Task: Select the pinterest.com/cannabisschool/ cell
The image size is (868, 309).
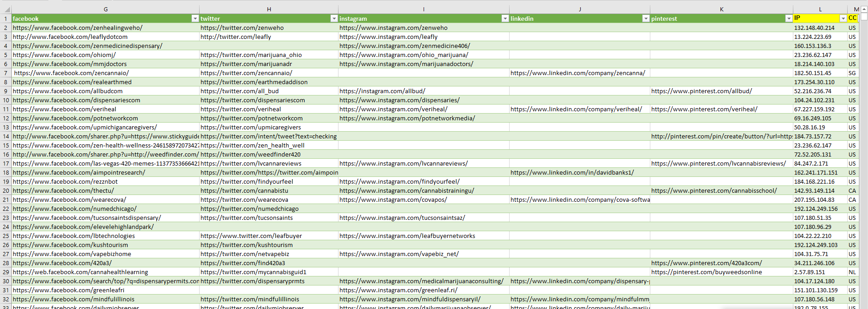Action: click(x=721, y=190)
